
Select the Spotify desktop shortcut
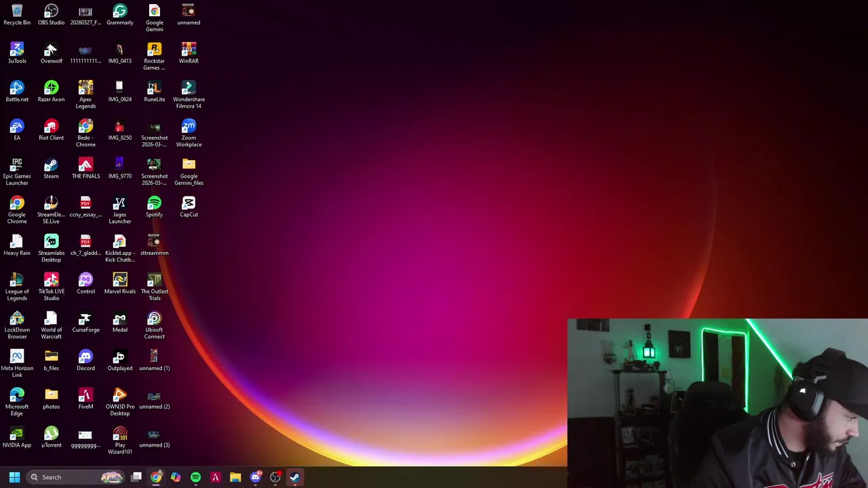(x=155, y=207)
